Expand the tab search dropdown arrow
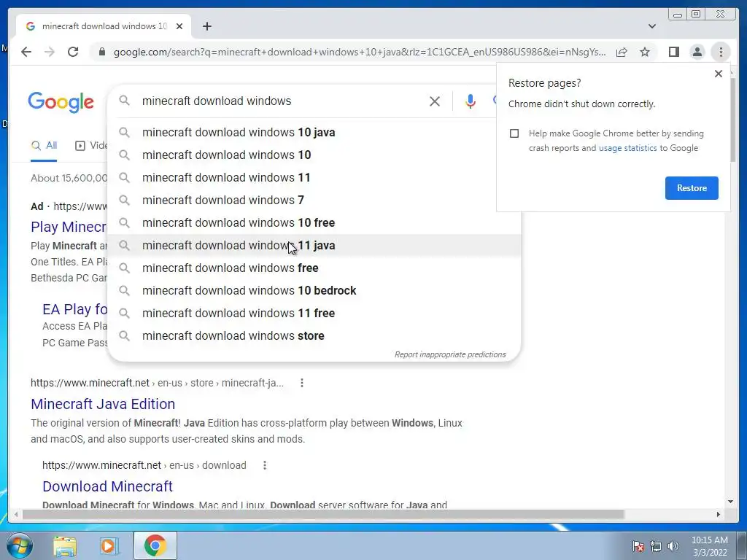 pos(652,26)
